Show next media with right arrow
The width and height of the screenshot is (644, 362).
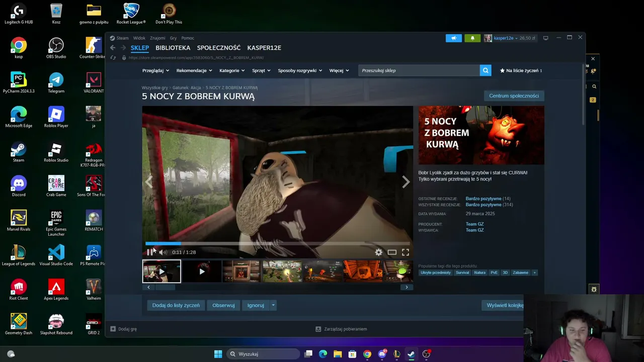click(x=406, y=182)
